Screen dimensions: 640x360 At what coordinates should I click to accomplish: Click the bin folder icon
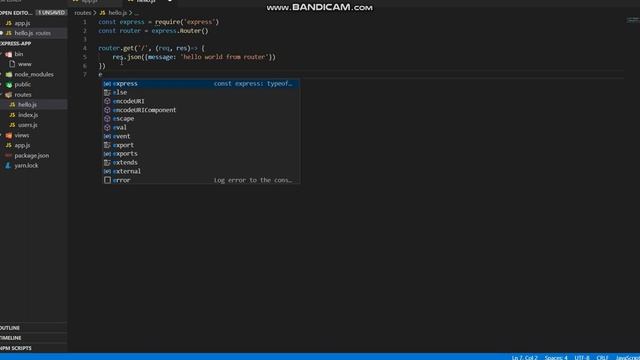(9, 54)
